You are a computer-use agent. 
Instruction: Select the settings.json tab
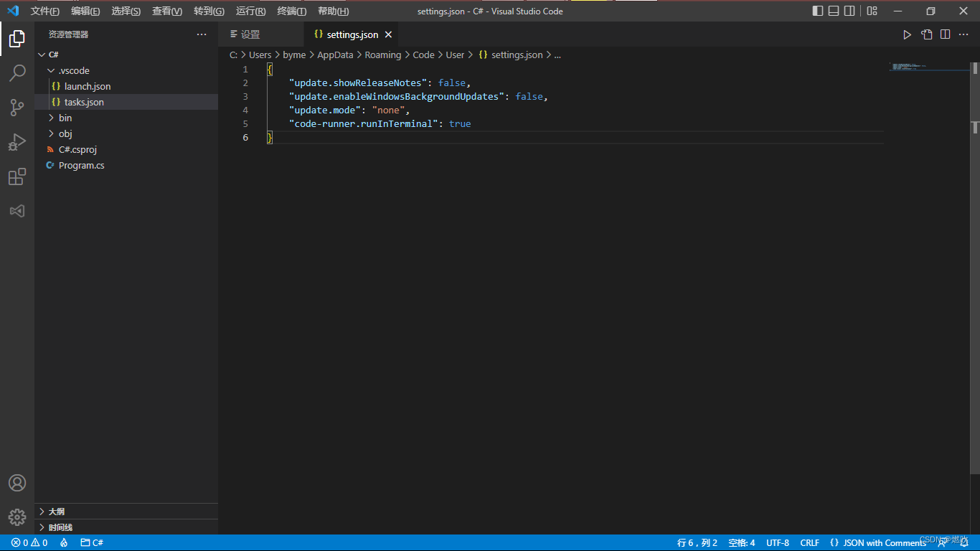point(352,34)
